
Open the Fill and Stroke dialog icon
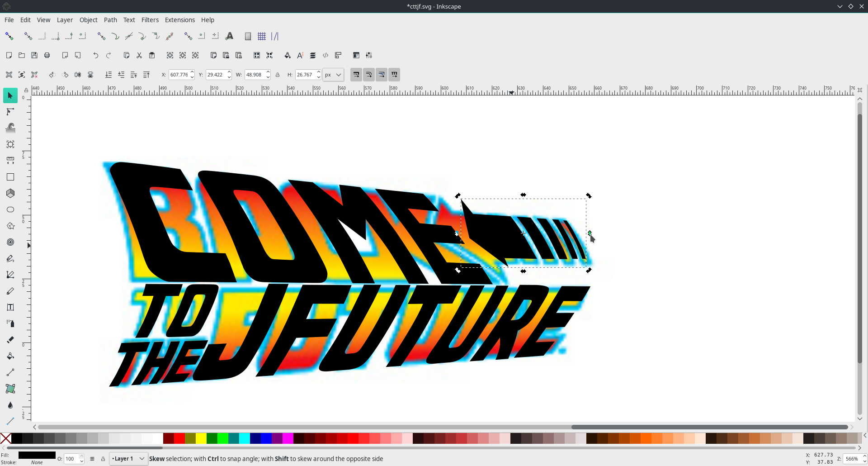click(x=288, y=55)
